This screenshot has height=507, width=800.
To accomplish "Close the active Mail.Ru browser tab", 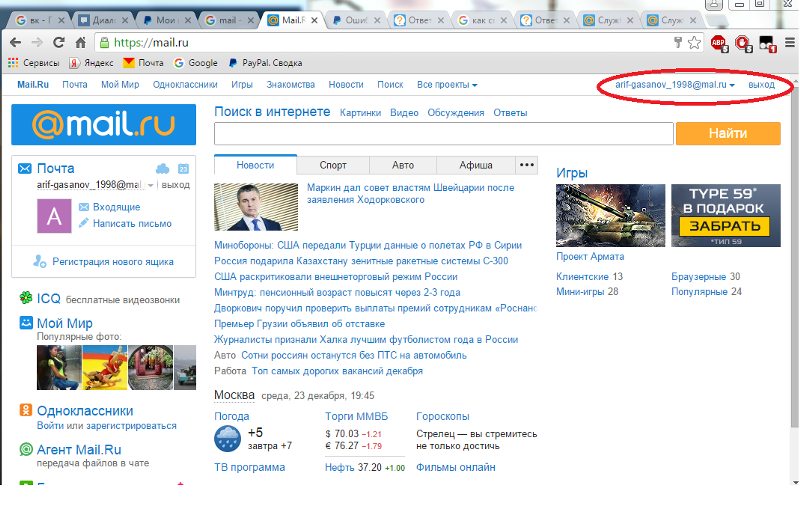I will 314,20.
